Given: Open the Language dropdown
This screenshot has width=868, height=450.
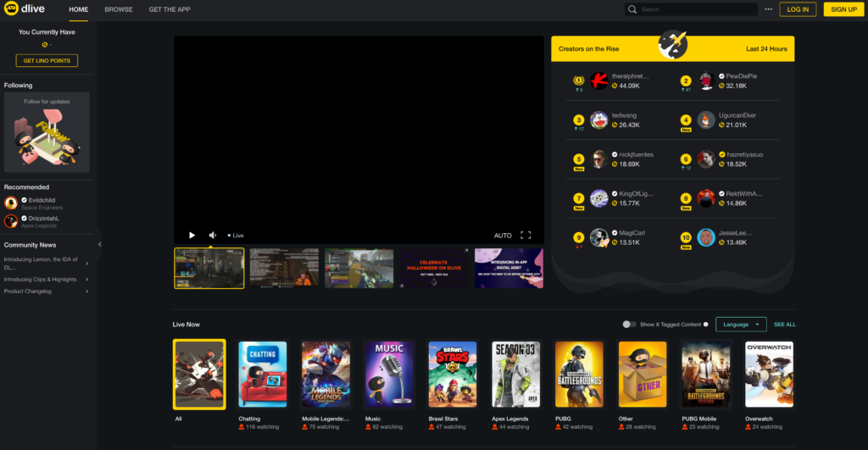Looking at the screenshot, I should pyautogui.click(x=741, y=325).
